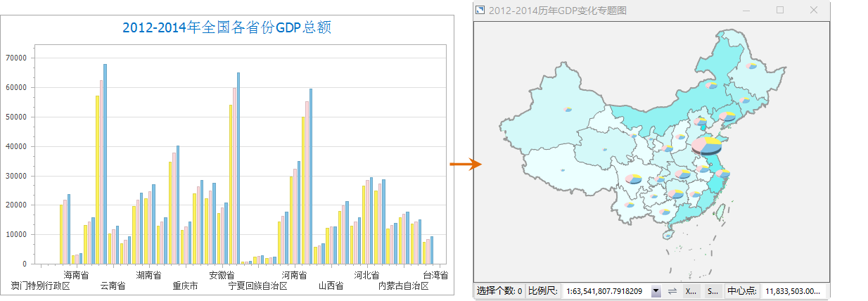Maximize the GDP thematic map window
This screenshot has width=868, height=301.
tap(780, 10)
